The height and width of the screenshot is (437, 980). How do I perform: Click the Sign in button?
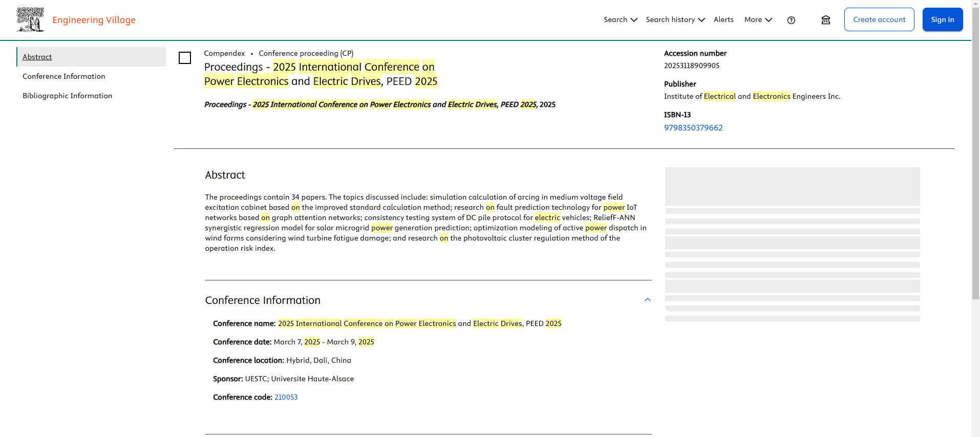click(x=943, y=19)
